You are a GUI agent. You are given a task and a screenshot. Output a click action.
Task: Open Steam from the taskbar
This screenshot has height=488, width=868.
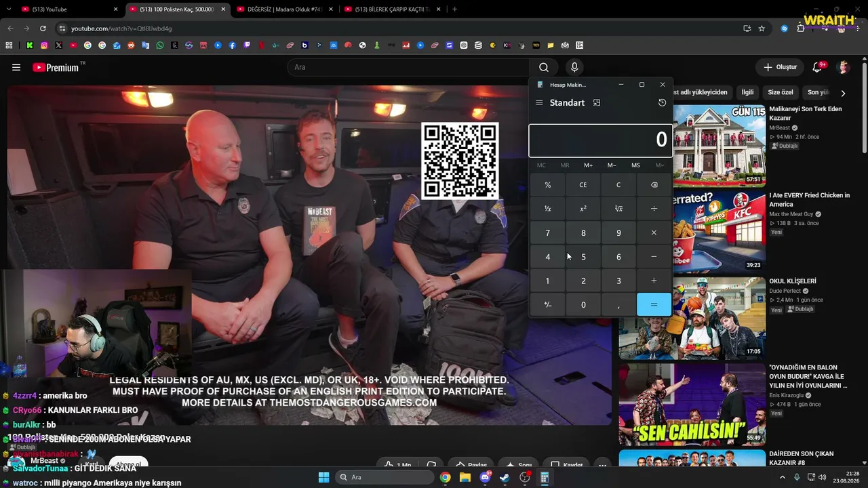coord(505,477)
